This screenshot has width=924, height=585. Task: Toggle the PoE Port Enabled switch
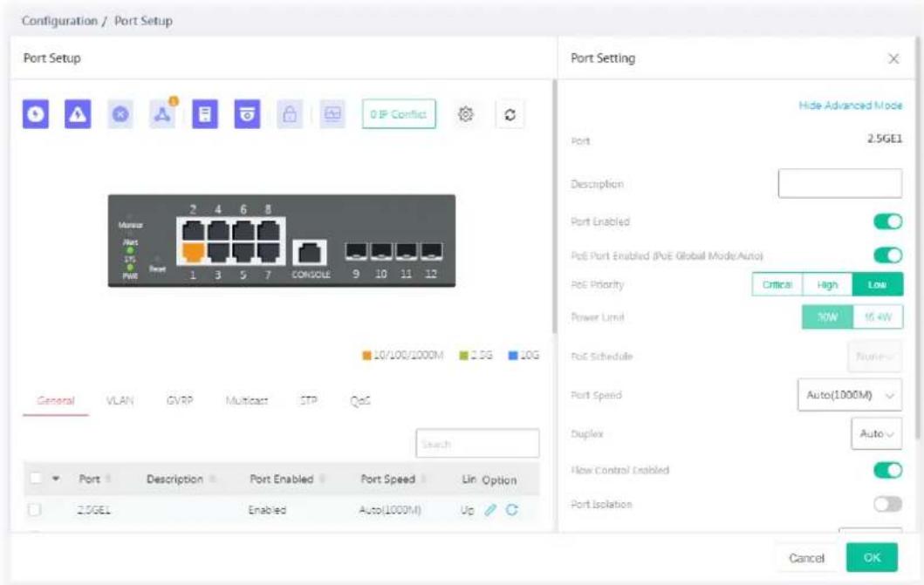pos(888,255)
